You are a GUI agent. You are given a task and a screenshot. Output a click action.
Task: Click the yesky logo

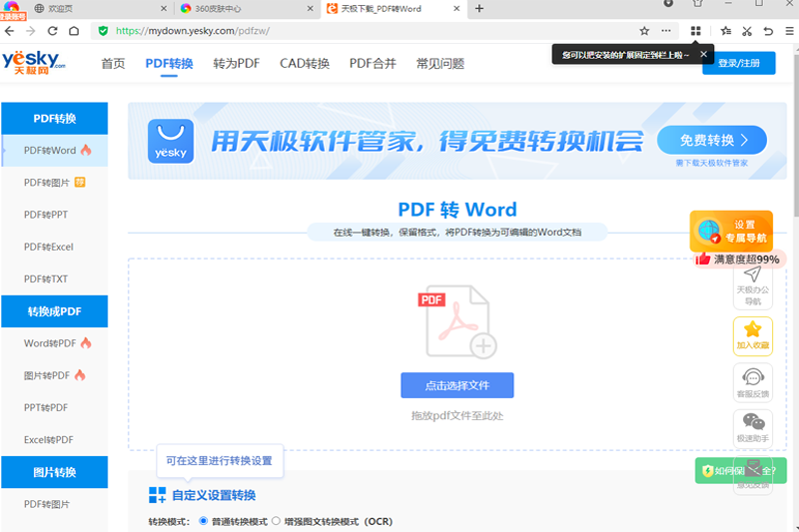click(34, 62)
